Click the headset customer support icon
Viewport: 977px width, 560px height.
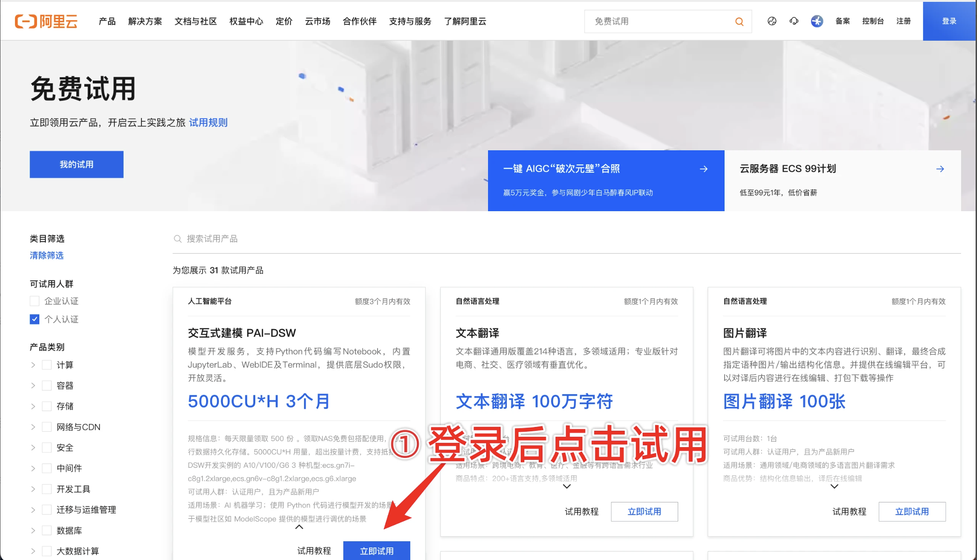pos(794,21)
